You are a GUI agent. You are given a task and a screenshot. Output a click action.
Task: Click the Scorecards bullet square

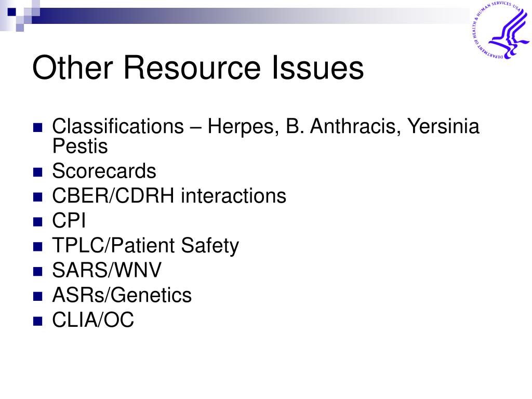coord(37,172)
